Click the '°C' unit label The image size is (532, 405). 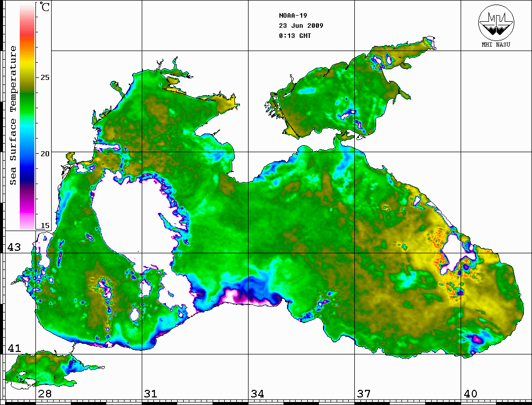(44, 7)
